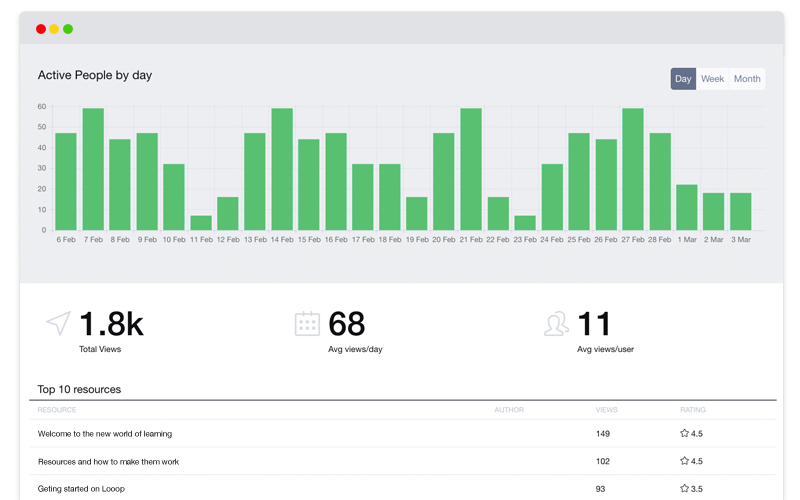Sort table by the VIEWS column header
This screenshot has width=800, height=500.
606,410
